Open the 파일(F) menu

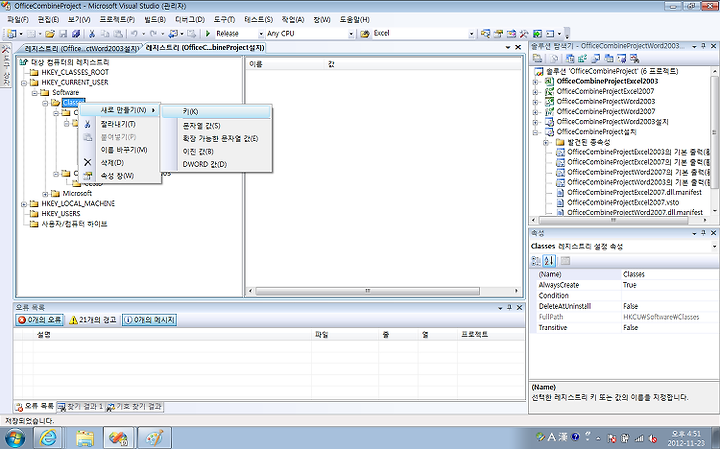tap(18, 20)
